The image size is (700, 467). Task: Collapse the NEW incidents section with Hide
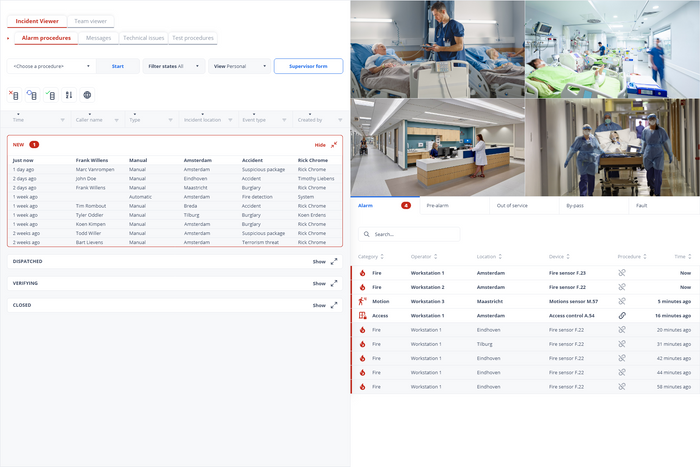click(x=320, y=145)
